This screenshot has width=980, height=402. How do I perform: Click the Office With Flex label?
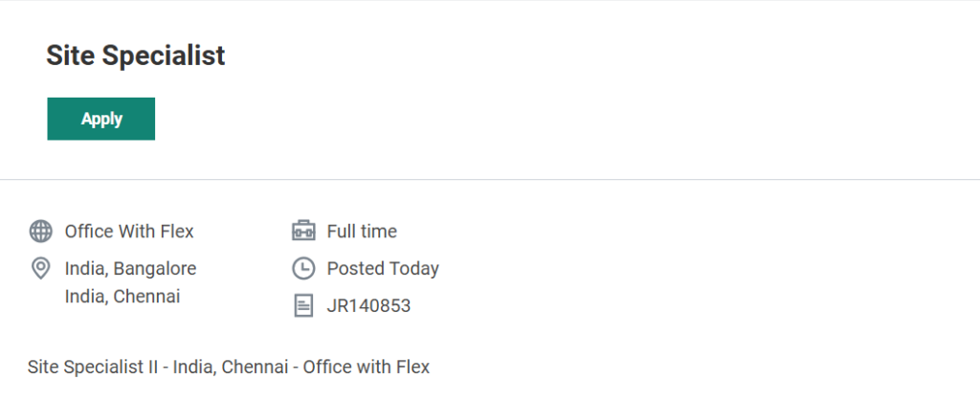click(x=129, y=231)
